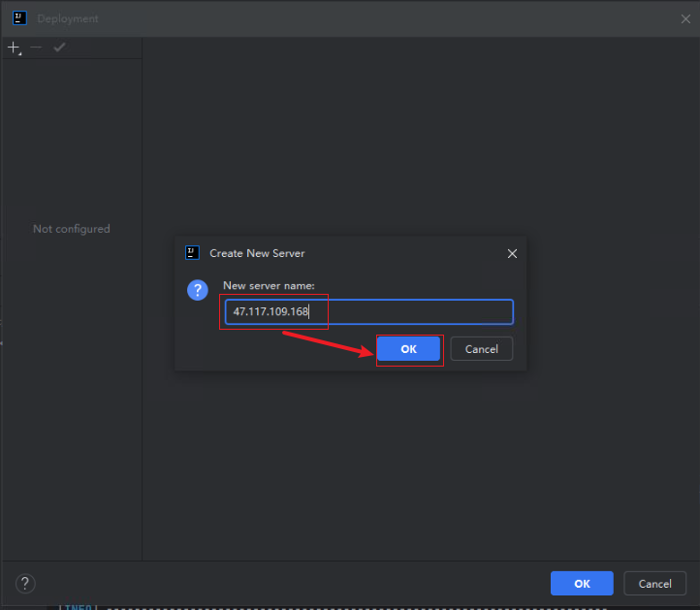Click the blue question icon in Create New Server dialog
Viewport: 700px width, 610px height.
click(x=198, y=290)
